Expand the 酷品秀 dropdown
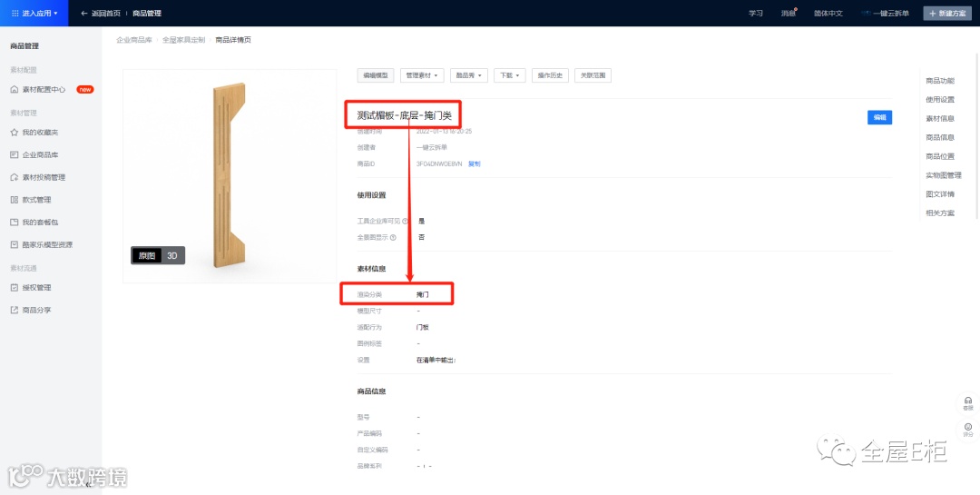Screen dimensions: 980x495 point(469,75)
